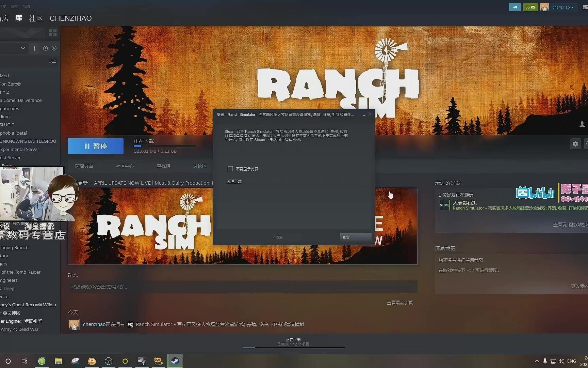Show recent games clock icon
This screenshot has height=368, width=588.
point(45,48)
